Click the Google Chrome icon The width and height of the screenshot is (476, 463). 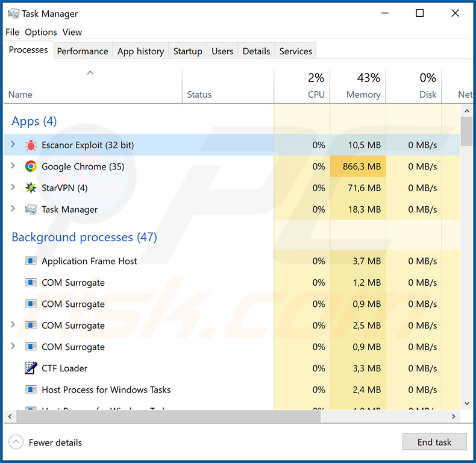(31, 166)
